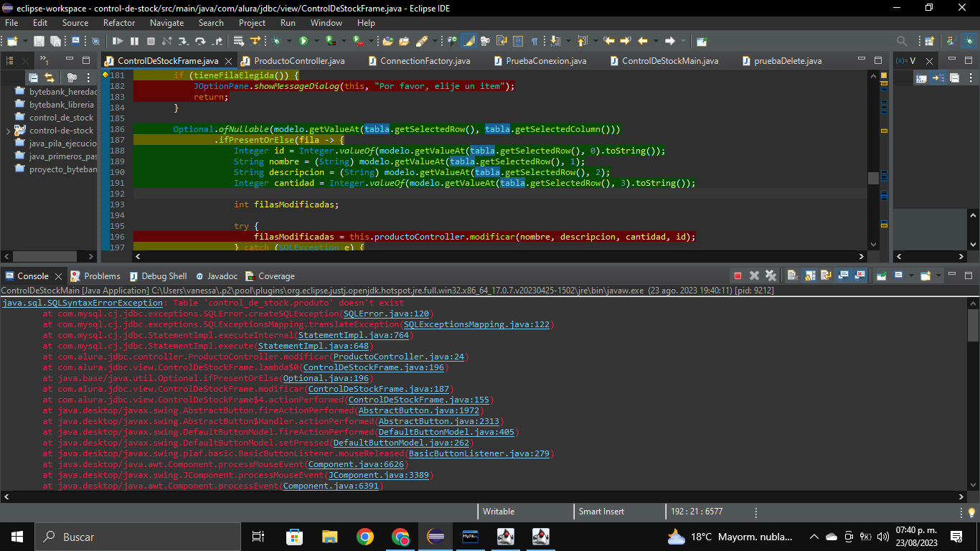Toggle Word Wrap in Console toolbar

tap(826, 275)
